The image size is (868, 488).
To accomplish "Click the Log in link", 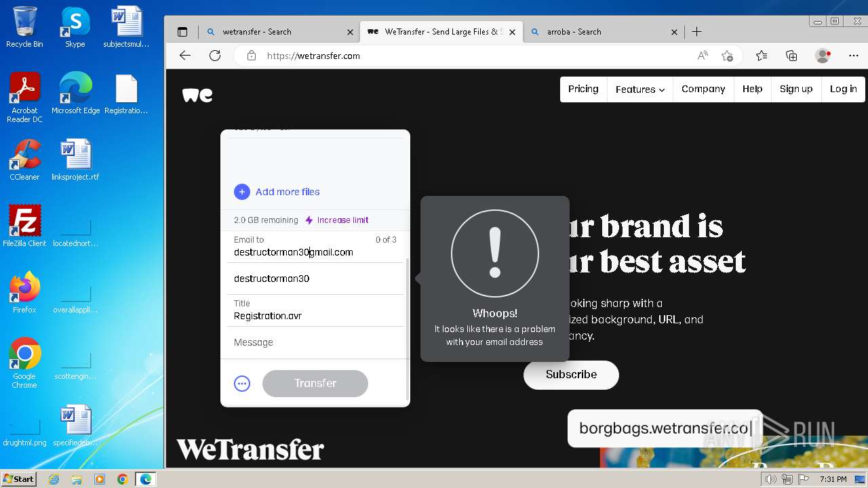I will (843, 89).
